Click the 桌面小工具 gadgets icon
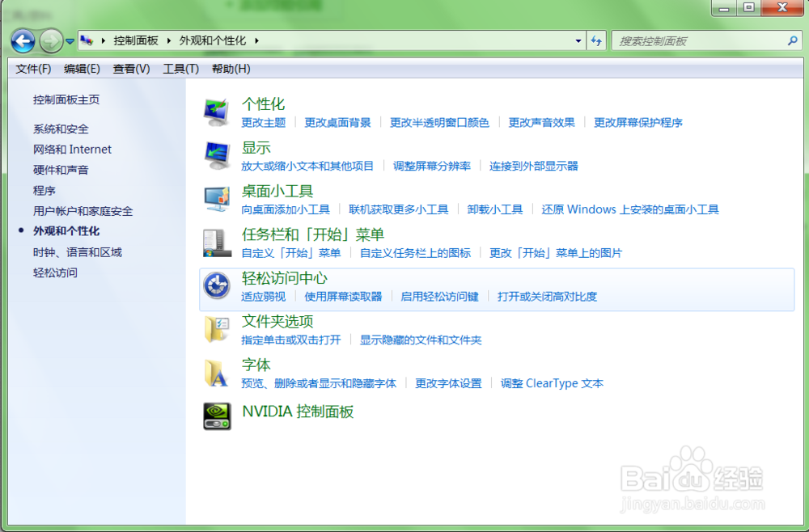The height and width of the screenshot is (532, 809). (x=217, y=196)
